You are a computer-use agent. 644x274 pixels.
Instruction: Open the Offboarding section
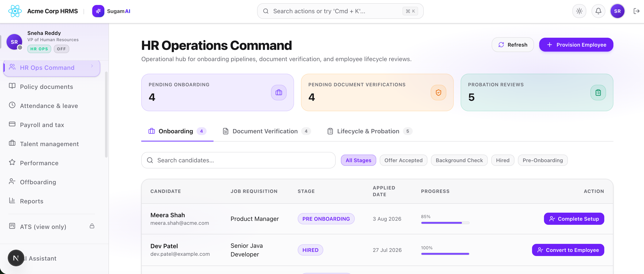52,182
